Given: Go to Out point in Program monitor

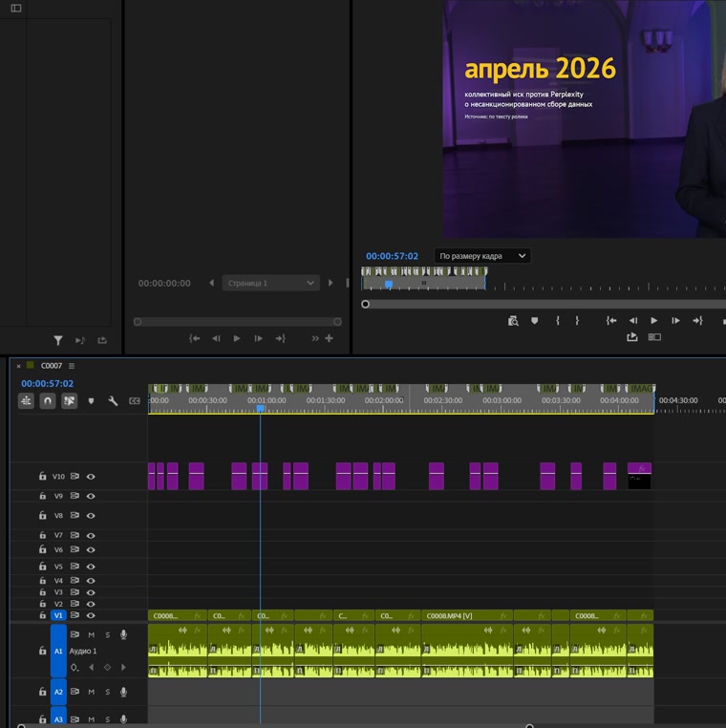Looking at the screenshot, I should [x=697, y=321].
